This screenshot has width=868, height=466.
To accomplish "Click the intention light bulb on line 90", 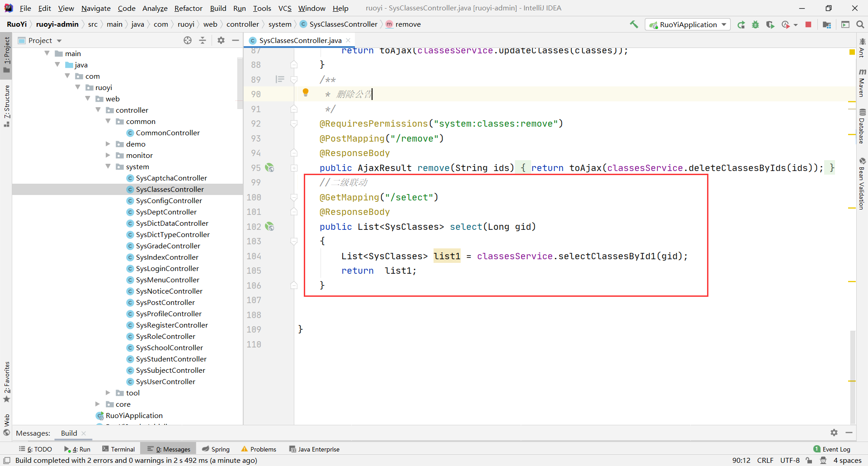I will [x=306, y=93].
